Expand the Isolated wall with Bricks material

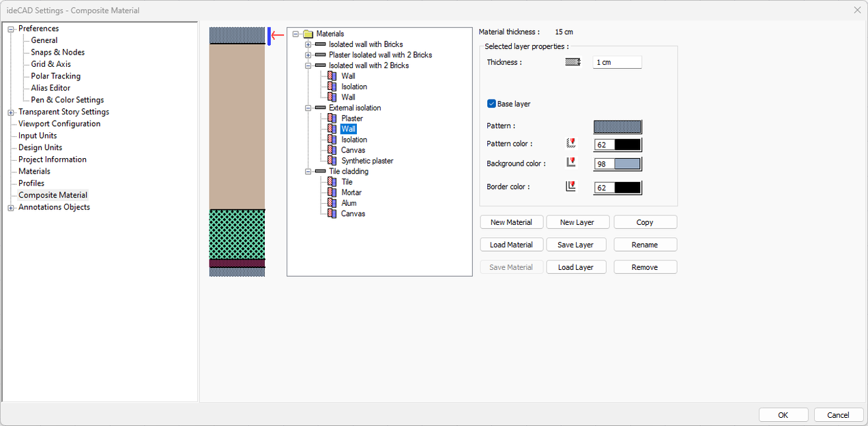pos(308,44)
